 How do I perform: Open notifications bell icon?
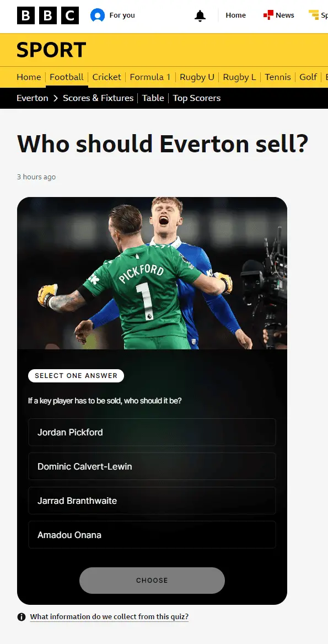point(200,15)
